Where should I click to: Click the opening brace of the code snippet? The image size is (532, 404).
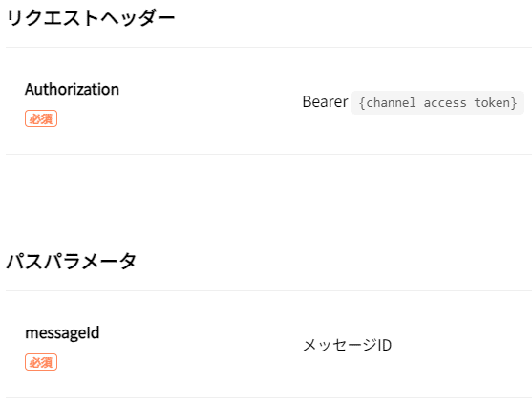(x=362, y=103)
